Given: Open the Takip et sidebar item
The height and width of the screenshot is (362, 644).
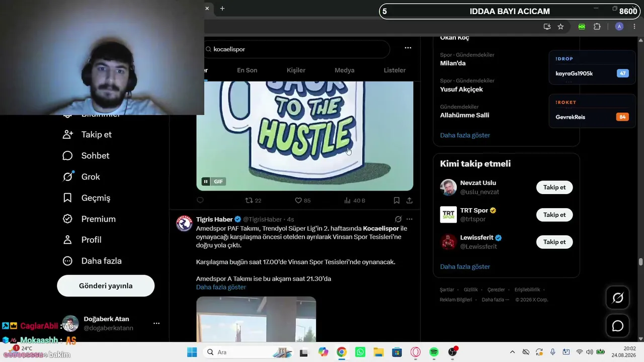Looking at the screenshot, I should (x=87, y=135).
